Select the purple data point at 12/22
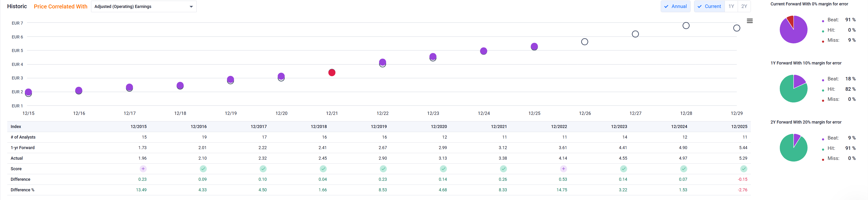The height and width of the screenshot is (200, 868). pos(382,62)
